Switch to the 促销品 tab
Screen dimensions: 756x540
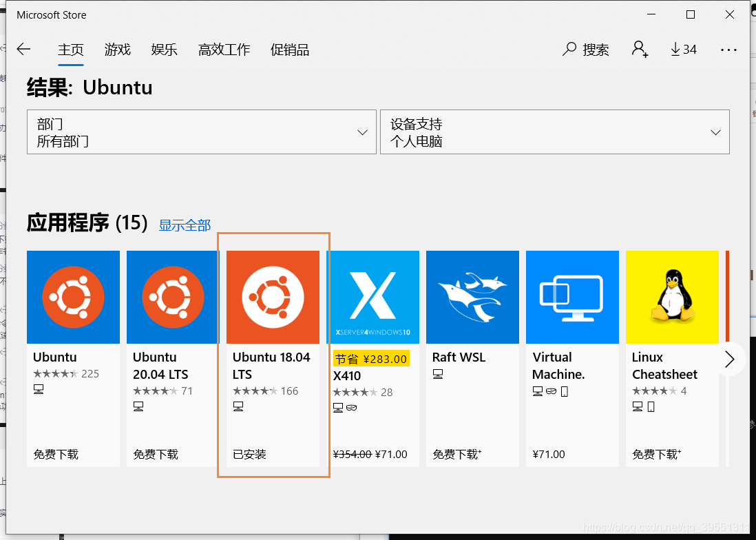(x=290, y=50)
